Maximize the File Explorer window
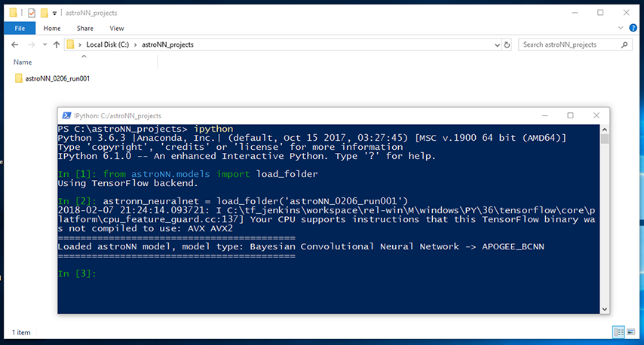Viewport: 644px width, 345px height. click(x=600, y=13)
